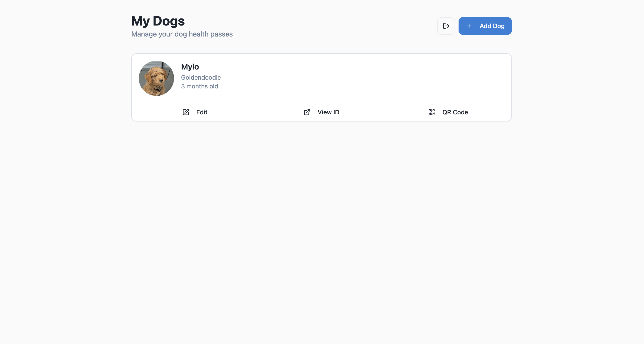Click the Edit text label
The width and height of the screenshot is (644, 344).
pos(202,112)
